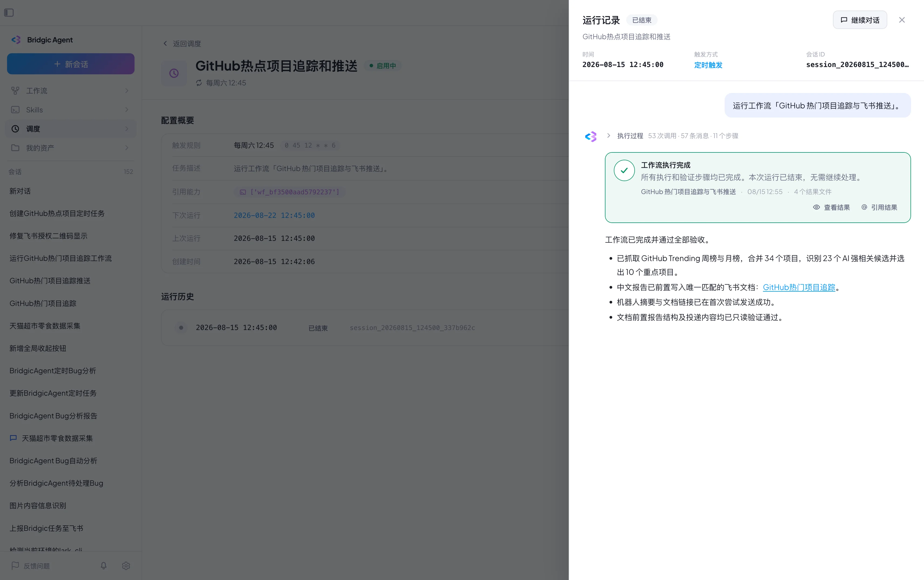
Task: Expand the 工作流 chevron arrow
Action: (126, 91)
